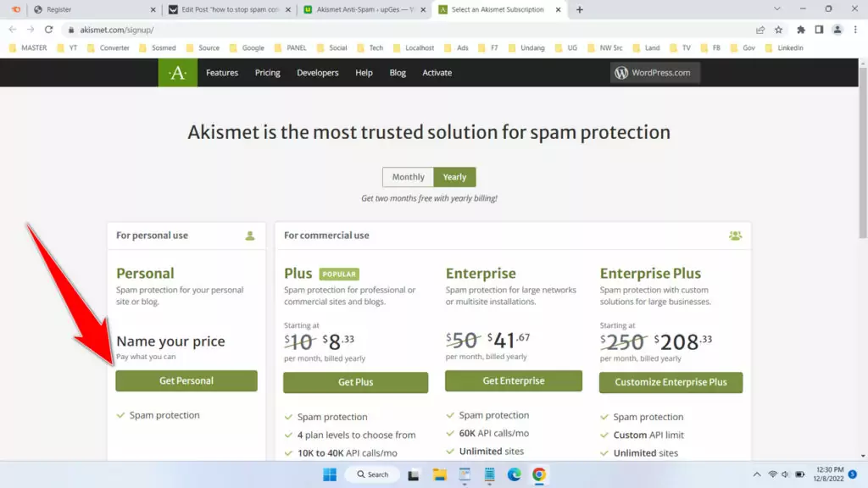868x488 pixels.
Task: Switch billing to Monthly
Action: coord(408,177)
